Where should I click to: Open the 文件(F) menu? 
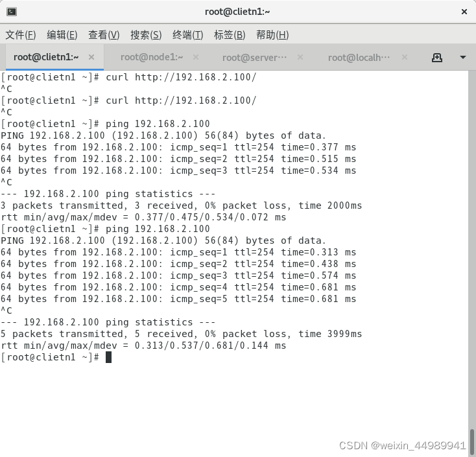[x=20, y=35]
